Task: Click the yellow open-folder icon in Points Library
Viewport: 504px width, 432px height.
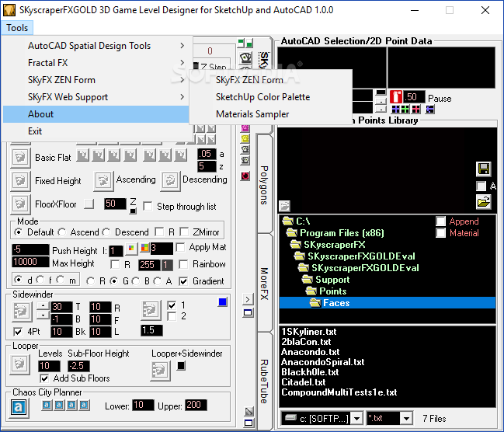Action: pyautogui.click(x=484, y=202)
